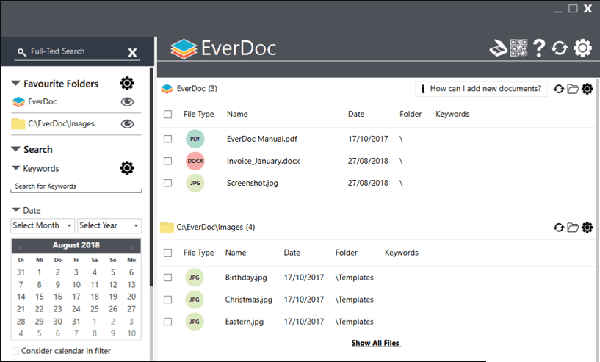600x362 pixels.
Task: Refresh the C:\EverDoc\Images (4) section
Action: click(x=559, y=227)
